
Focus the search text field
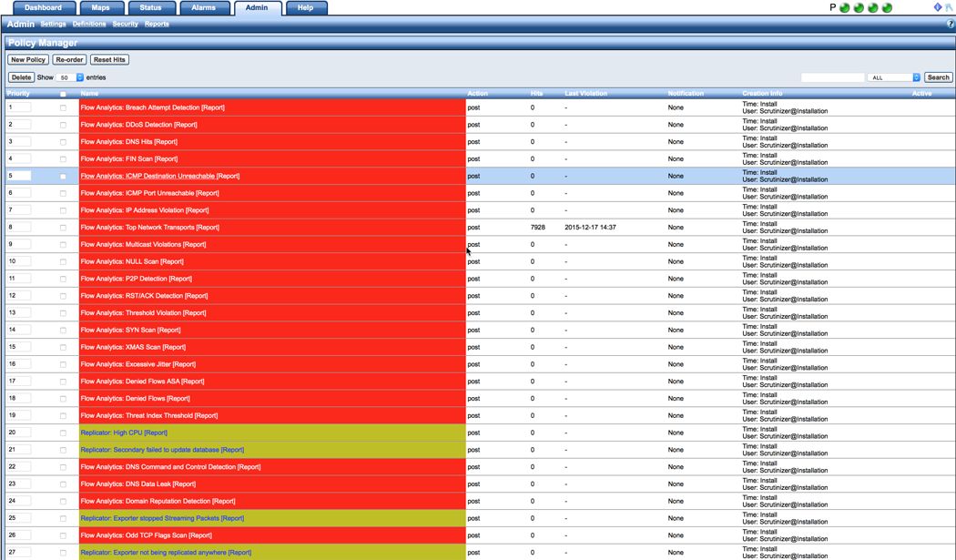point(832,77)
